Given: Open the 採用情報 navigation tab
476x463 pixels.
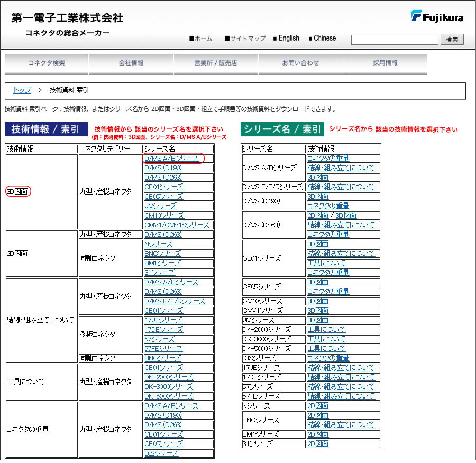Looking at the screenshot, I should click(385, 63).
